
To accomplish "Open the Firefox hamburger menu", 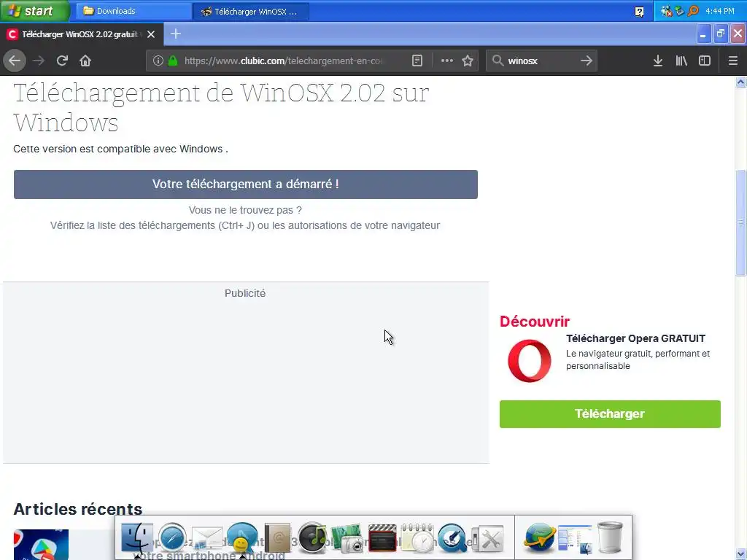I will [x=733, y=61].
